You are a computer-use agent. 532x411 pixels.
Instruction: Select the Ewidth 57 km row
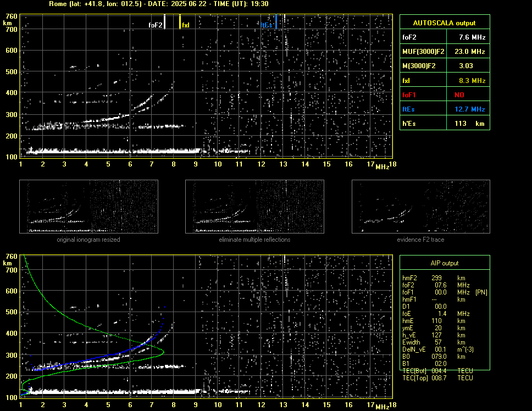click(434, 342)
